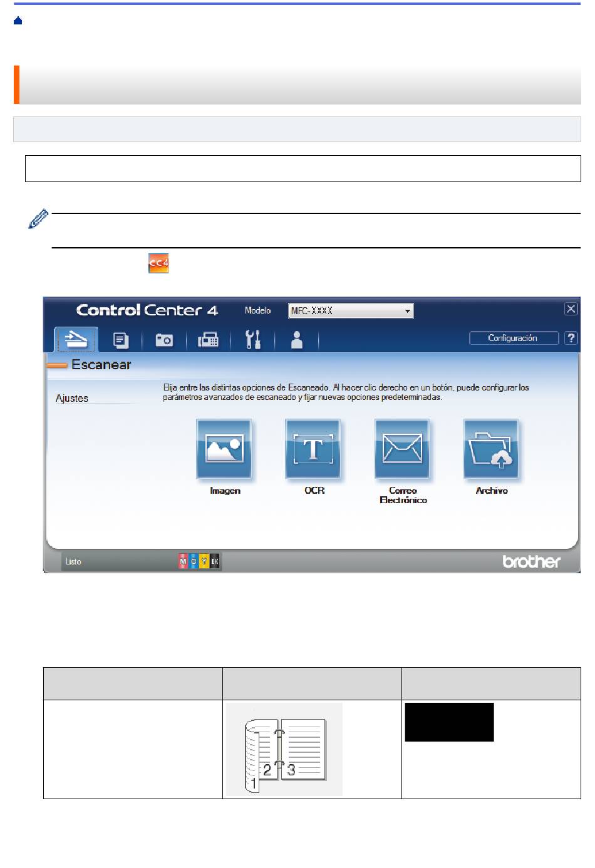Click the yellow Y ink indicator
This screenshot has width=595, height=868.
[x=204, y=561]
